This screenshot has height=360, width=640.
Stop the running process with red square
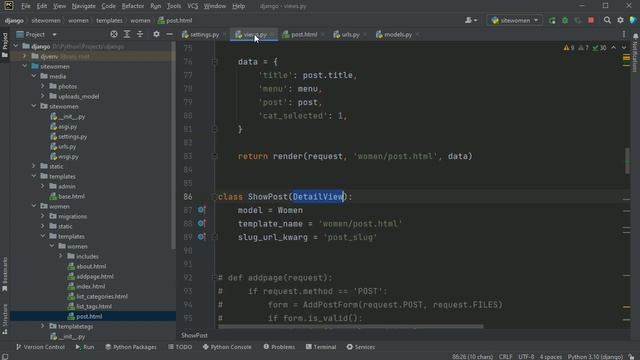point(591,20)
